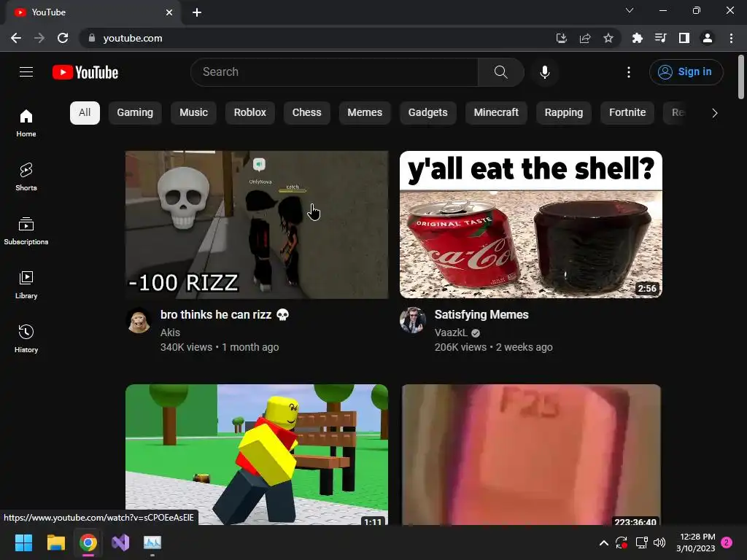
Task: Show more category chips with right arrow
Action: coord(715,113)
